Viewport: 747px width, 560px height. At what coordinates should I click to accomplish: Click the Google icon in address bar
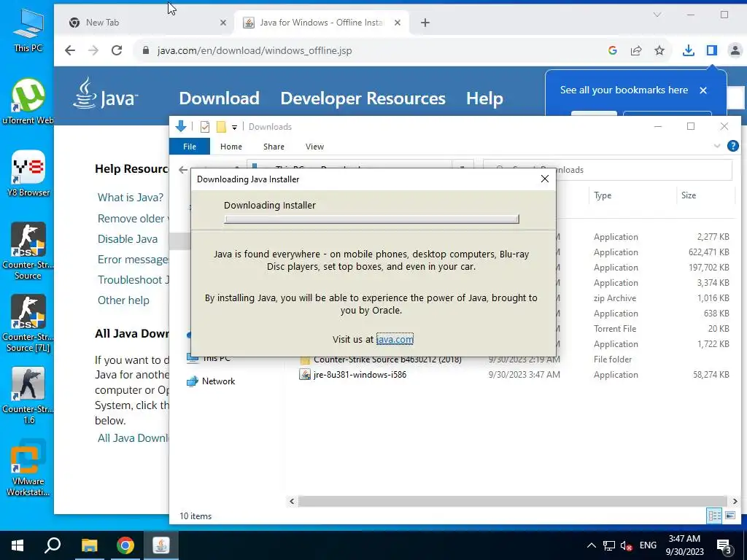coord(613,50)
